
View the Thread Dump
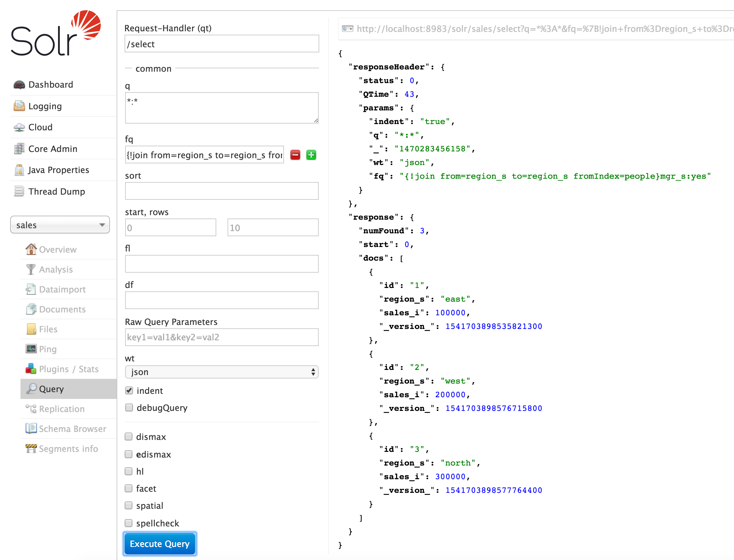click(57, 191)
